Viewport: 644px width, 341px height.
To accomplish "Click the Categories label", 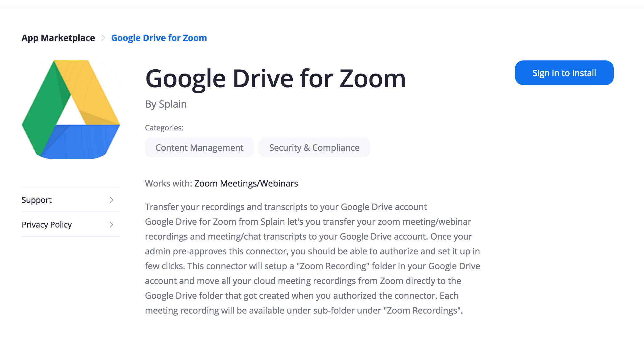I will click(164, 128).
